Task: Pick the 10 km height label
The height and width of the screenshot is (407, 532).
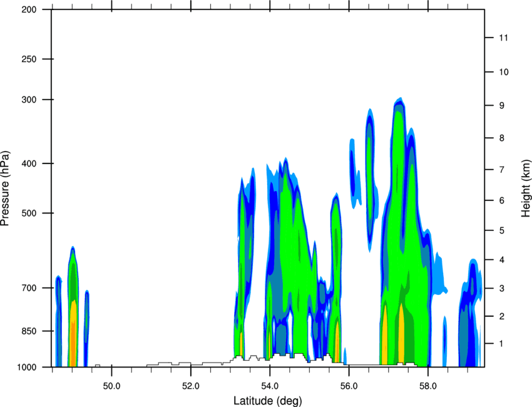Action: coord(503,72)
